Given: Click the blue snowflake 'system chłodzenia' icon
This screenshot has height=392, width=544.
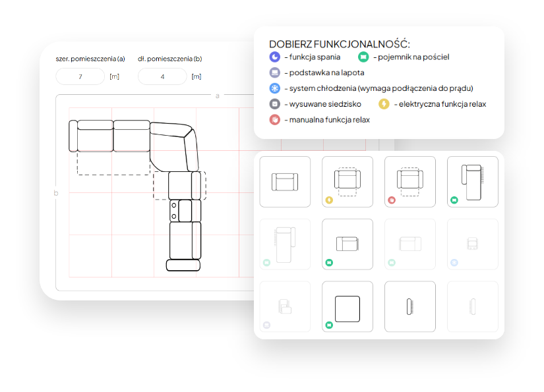Looking at the screenshot, I should 274,88.
